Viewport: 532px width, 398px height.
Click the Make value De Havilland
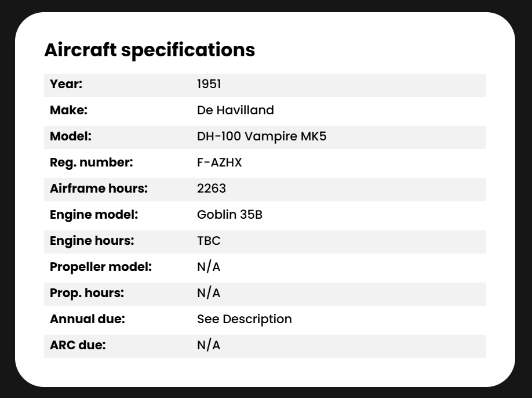(x=235, y=110)
